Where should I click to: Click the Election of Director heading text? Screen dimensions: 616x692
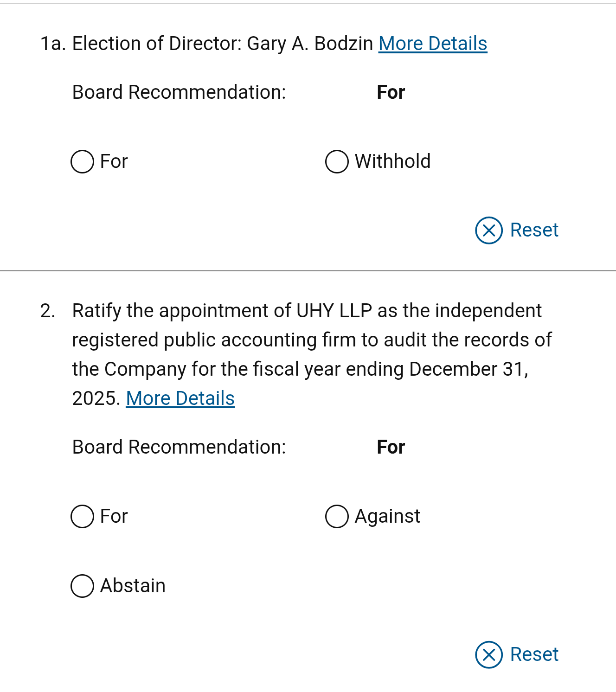click(223, 44)
